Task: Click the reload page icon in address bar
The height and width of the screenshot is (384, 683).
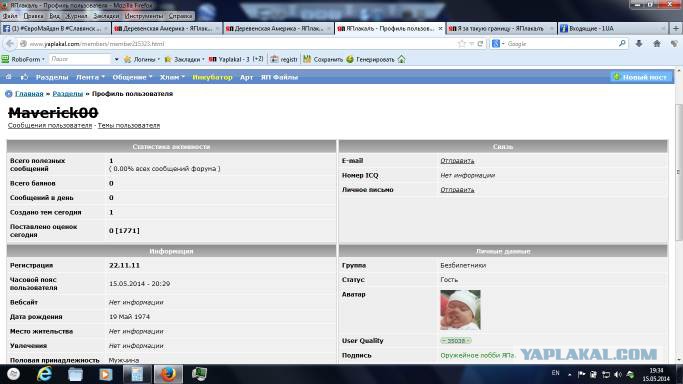Action: [480, 44]
